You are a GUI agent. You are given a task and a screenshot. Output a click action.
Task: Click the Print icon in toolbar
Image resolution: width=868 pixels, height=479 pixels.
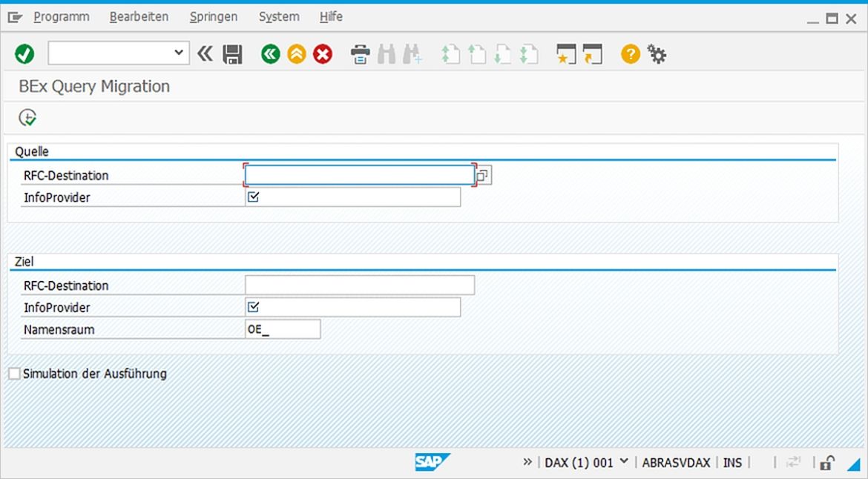tap(360, 54)
